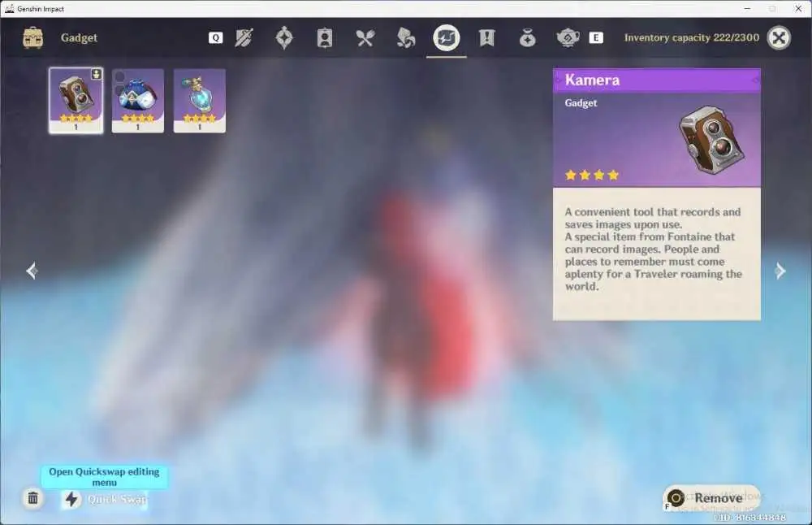Click the Kamera title in details panel
This screenshot has width=812, height=525.
pos(593,80)
